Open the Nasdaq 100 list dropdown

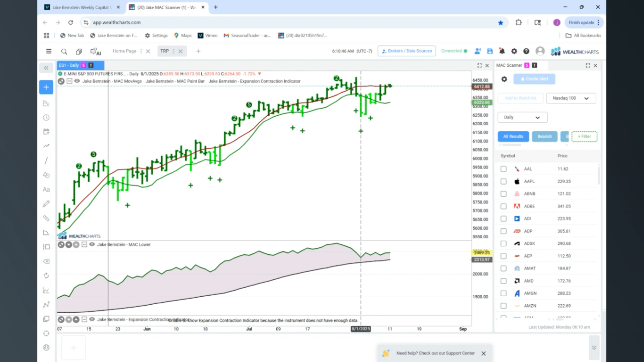click(x=571, y=98)
